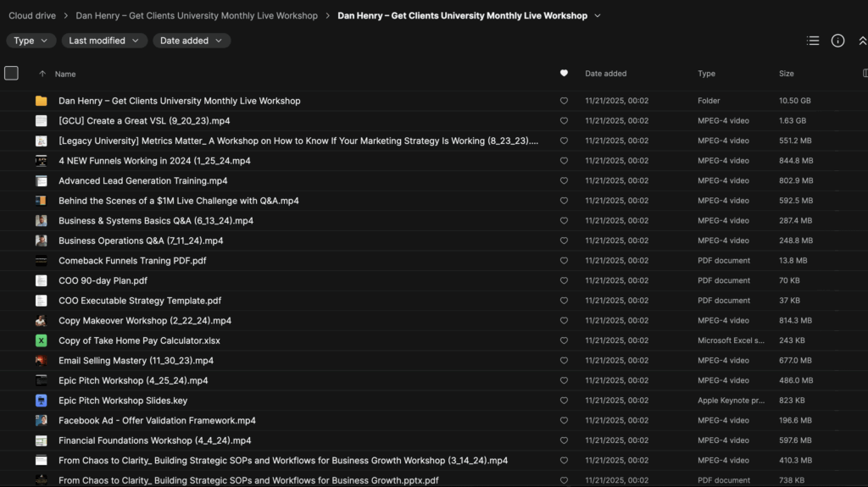The image size is (868, 487).
Task: Click the collapse double-chevron icon
Action: click(862, 41)
